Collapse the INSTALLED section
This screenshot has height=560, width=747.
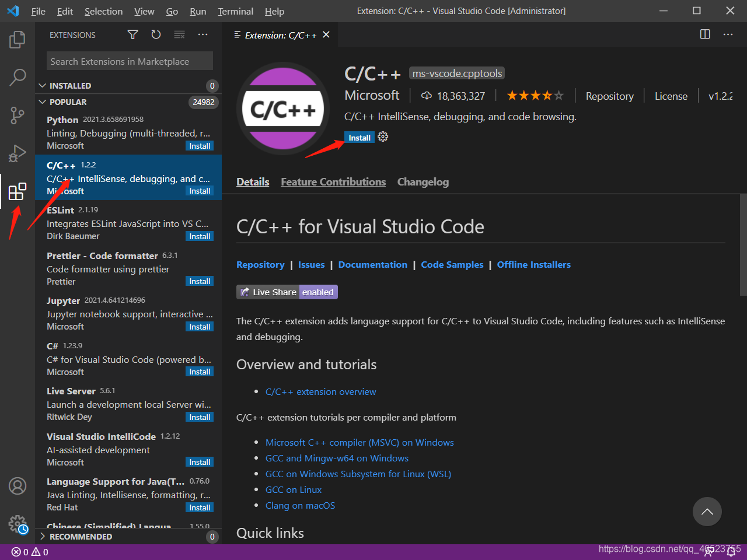128,86
